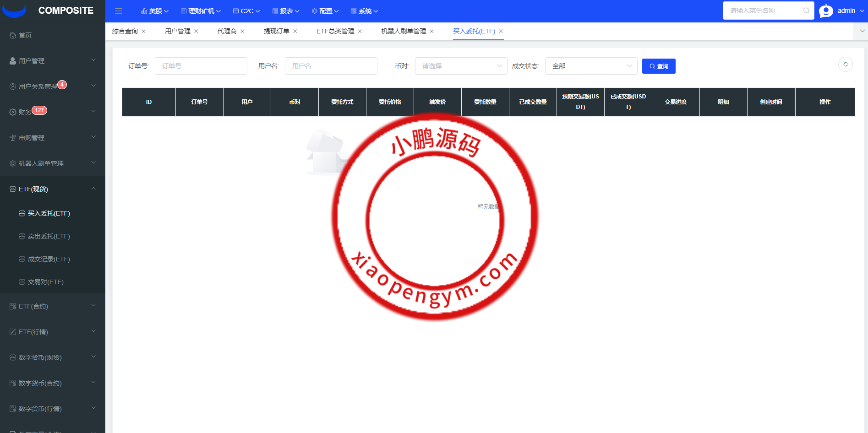The image size is (868, 433).
Task: Click the hamburger menu collapse icon
Action: click(119, 11)
